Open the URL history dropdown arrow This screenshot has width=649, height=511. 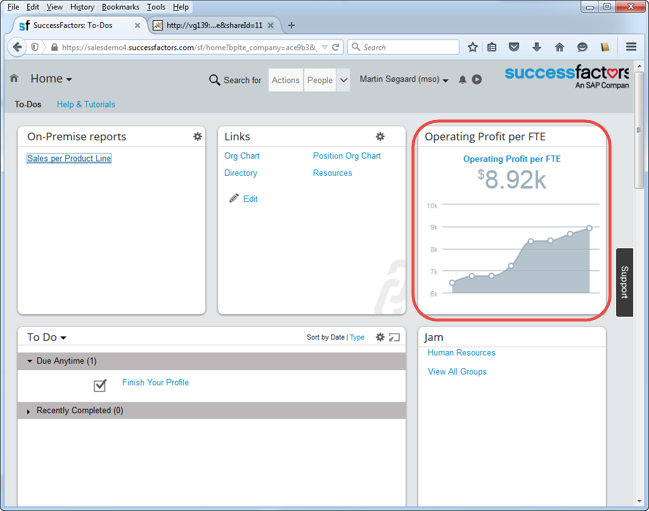pos(325,47)
